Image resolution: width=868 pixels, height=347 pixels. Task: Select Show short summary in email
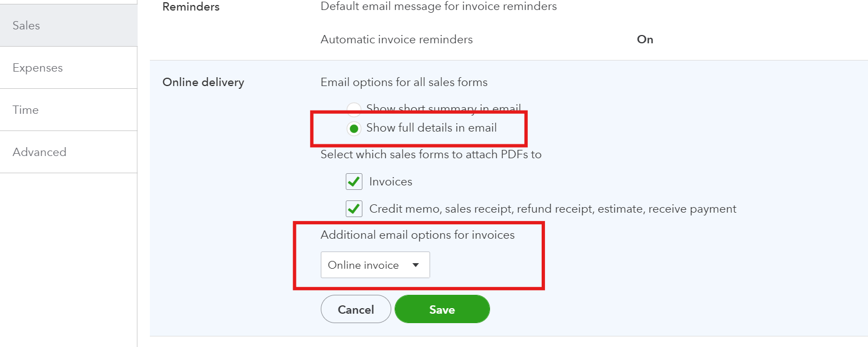(x=354, y=109)
